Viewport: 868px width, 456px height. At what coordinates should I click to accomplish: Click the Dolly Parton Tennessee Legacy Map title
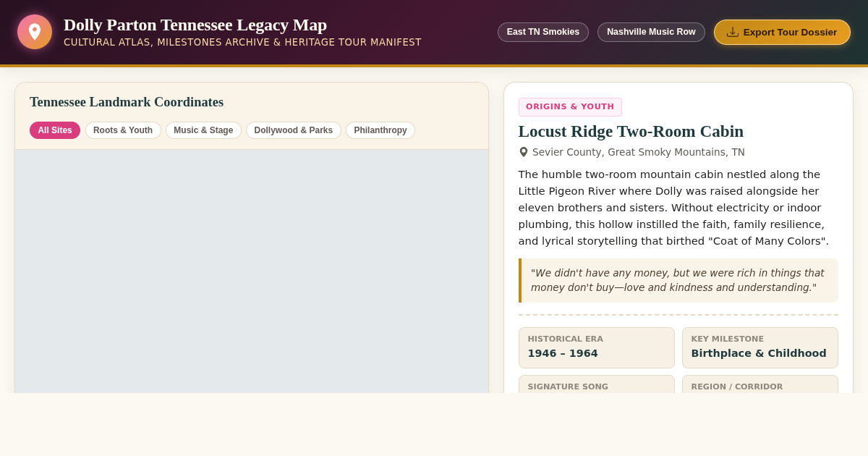195,25
